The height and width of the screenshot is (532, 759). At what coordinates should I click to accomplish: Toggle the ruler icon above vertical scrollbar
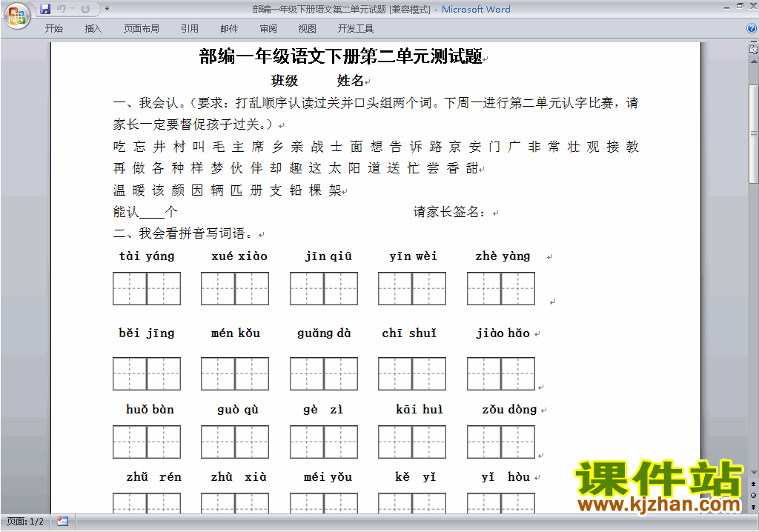tap(753, 49)
